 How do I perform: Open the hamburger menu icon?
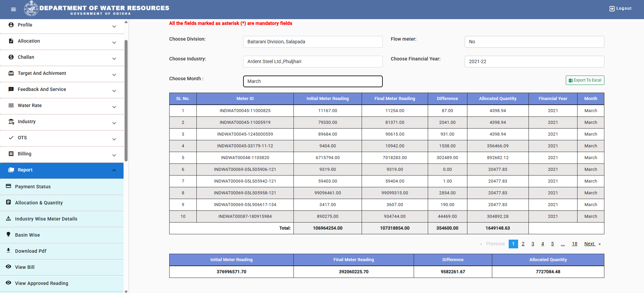tap(13, 9)
